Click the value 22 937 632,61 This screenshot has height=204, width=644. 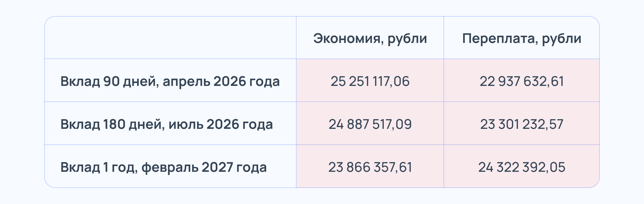[x=521, y=81]
